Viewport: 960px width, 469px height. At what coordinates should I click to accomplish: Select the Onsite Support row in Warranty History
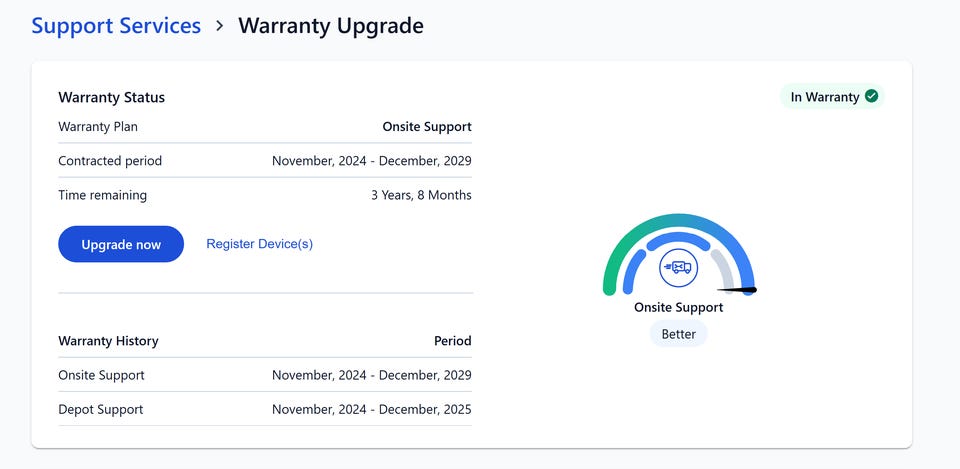click(102, 375)
